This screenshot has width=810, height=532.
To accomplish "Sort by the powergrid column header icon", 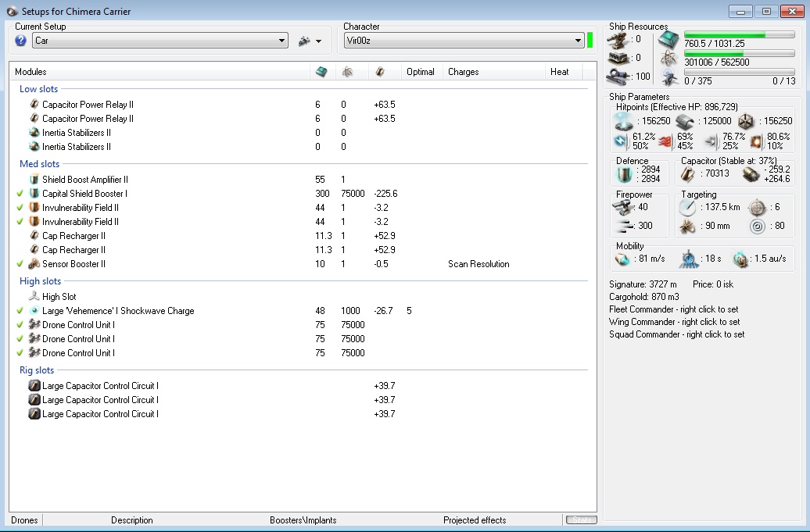I will pos(348,72).
